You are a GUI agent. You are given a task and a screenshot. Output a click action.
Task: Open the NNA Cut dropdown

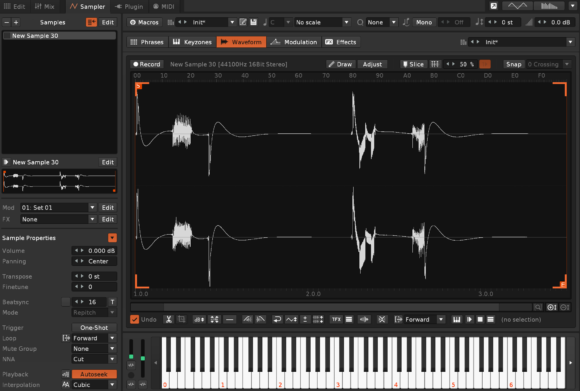pos(94,359)
